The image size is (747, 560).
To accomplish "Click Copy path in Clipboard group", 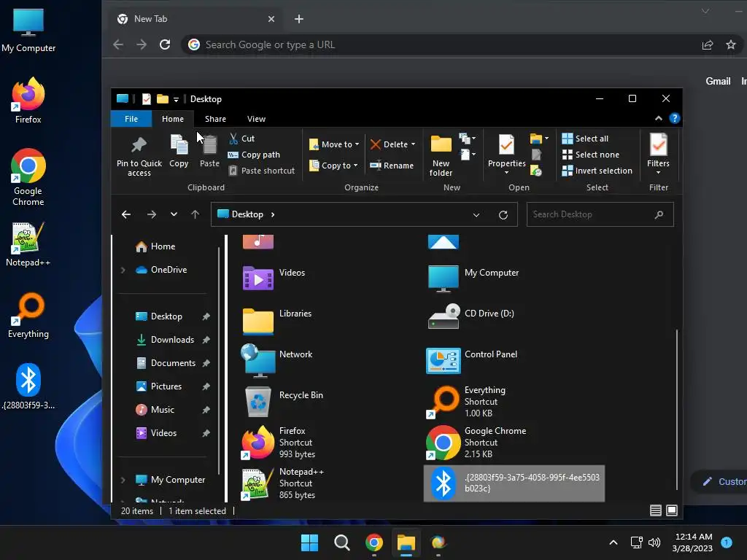I will tap(254, 155).
